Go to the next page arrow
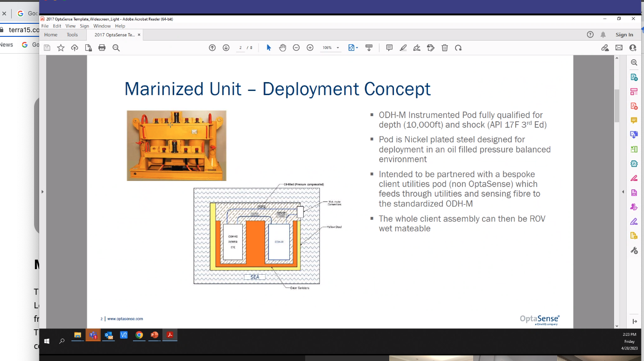The width and height of the screenshot is (644, 361). point(226,48)
